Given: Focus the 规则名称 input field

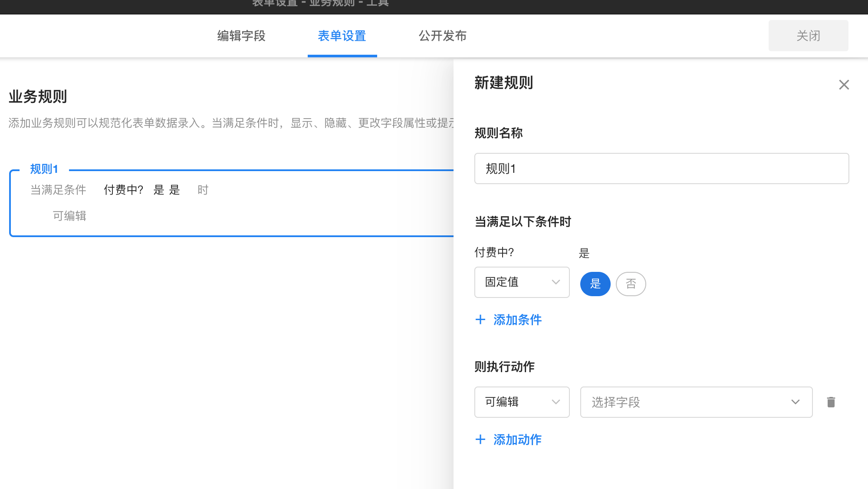Looking at the screenshot, I should [x=661, y=169].
